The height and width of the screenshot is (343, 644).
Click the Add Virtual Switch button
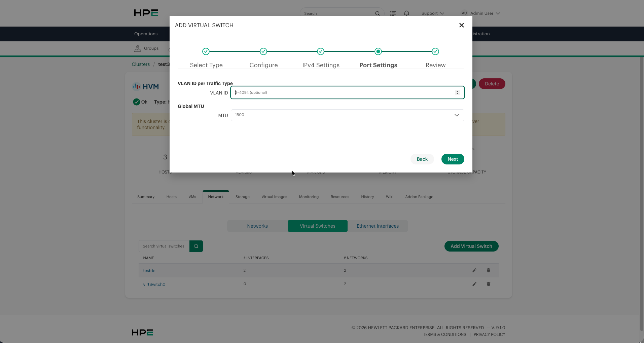[471, 246]
